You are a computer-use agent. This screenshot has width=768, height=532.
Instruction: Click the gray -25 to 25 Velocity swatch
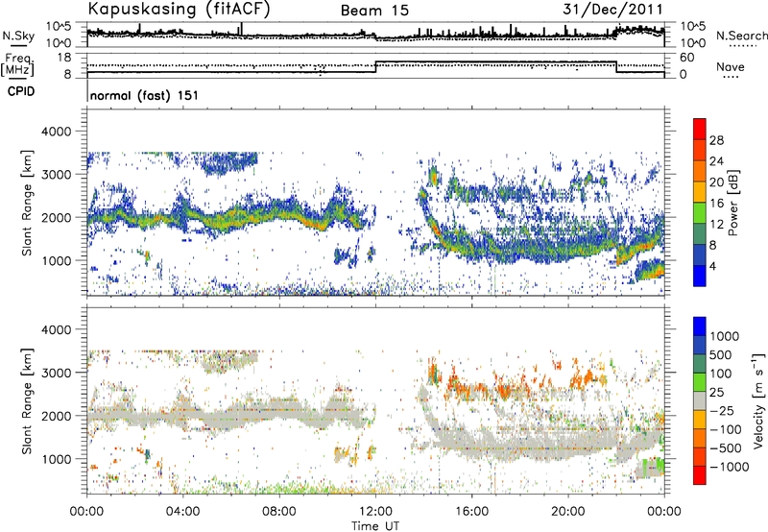pos(700,400)
